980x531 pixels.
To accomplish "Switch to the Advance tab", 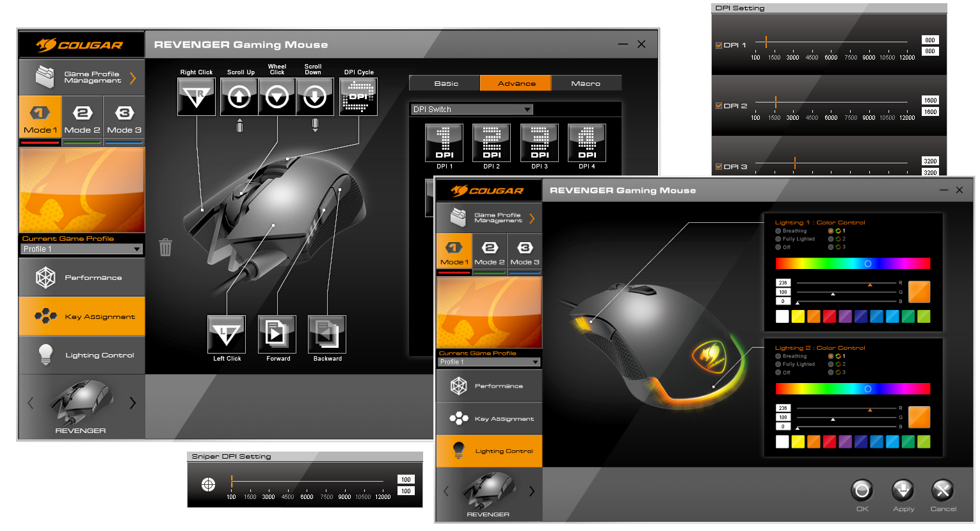I will pos(516,83).
